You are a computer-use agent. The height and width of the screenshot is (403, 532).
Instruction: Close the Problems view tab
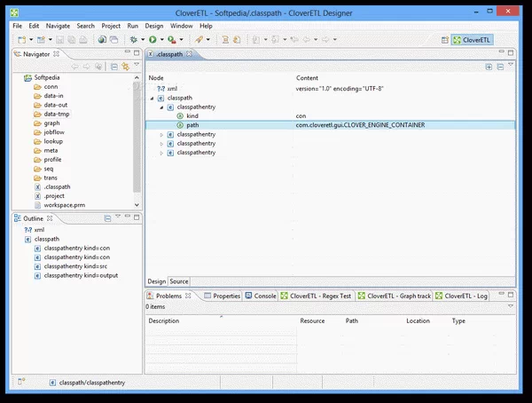click(188, 296)
